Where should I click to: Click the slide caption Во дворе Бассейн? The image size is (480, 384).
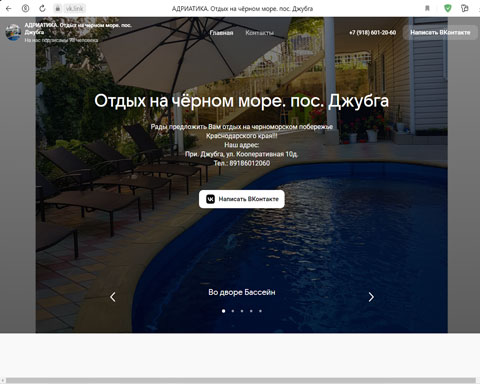[x=242, y=292]
